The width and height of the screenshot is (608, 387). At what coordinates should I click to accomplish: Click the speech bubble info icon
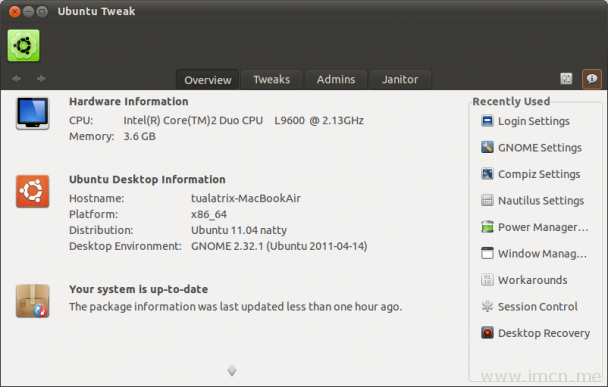[592, 79]
